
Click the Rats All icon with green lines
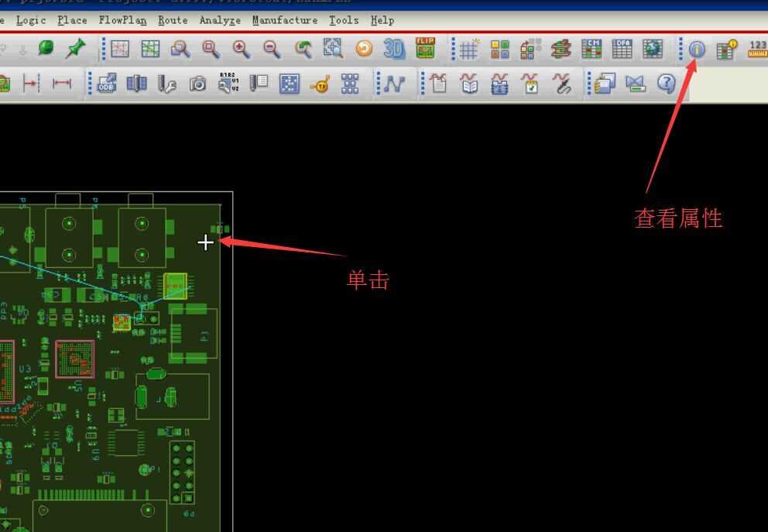pyautogui.click(x=150, y=49)
